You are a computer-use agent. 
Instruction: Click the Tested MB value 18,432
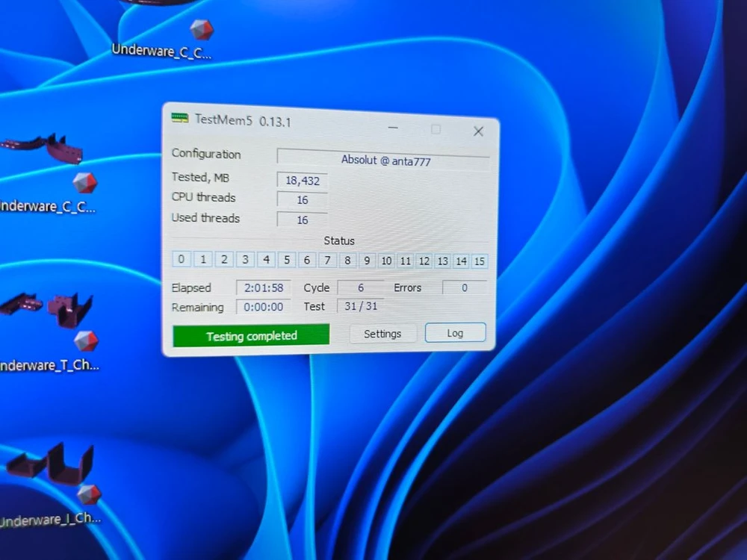pos(303,181)
